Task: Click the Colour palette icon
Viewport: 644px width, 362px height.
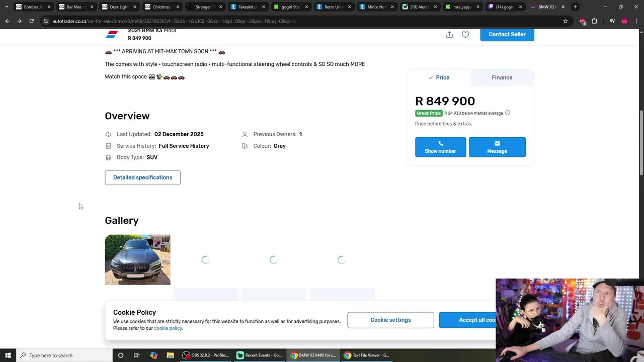Action: click(x=245, y=146)
